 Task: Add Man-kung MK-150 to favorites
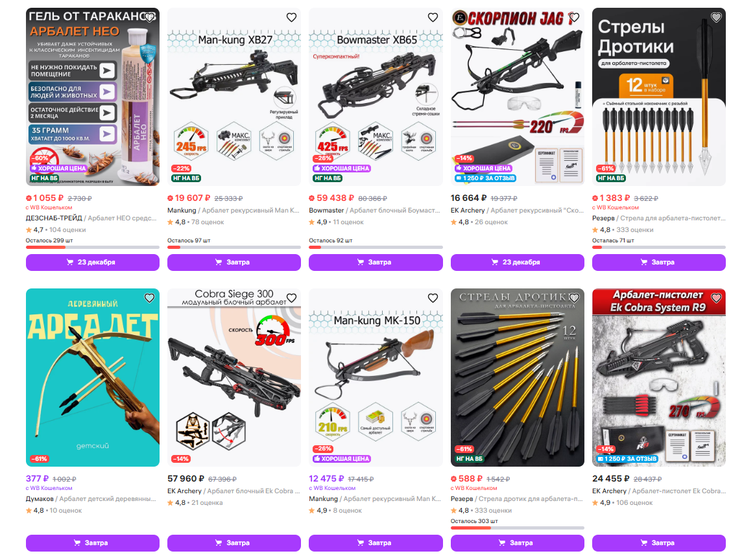coord(433,297)
